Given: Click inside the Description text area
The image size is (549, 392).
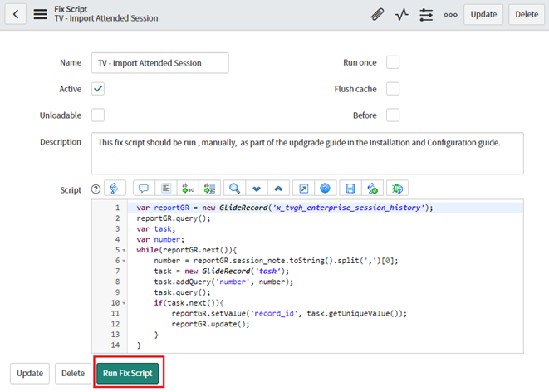Looking at the screenshot, I should tap(307, 154).
